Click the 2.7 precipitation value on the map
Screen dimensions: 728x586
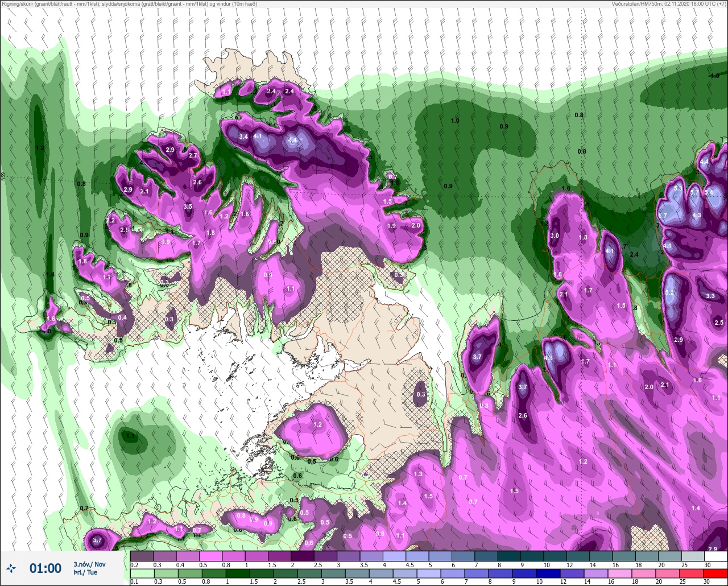[x=193, y=155]
